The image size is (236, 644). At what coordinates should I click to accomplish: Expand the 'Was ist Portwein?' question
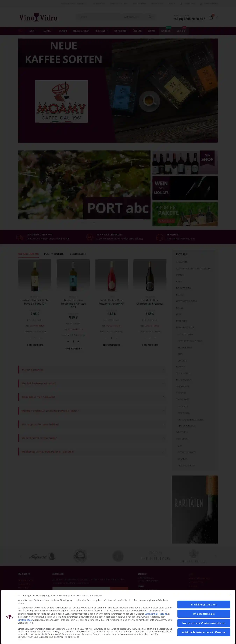[92, 370]
